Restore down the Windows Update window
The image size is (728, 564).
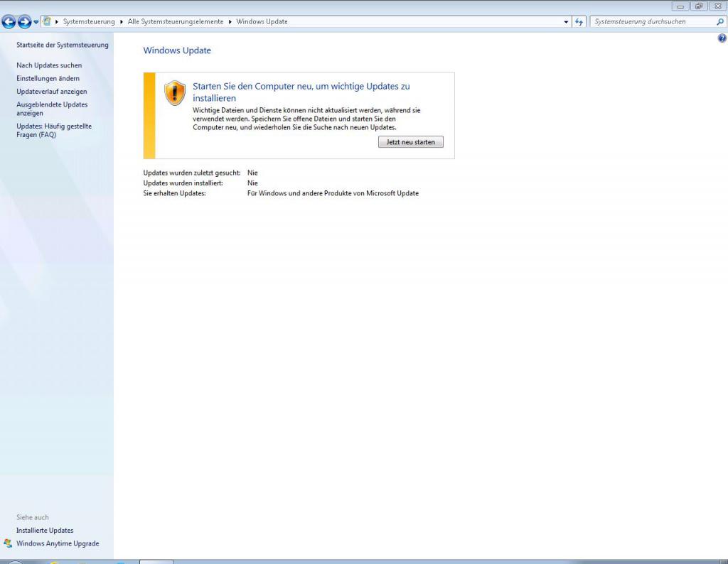click(x=699, y=6)
